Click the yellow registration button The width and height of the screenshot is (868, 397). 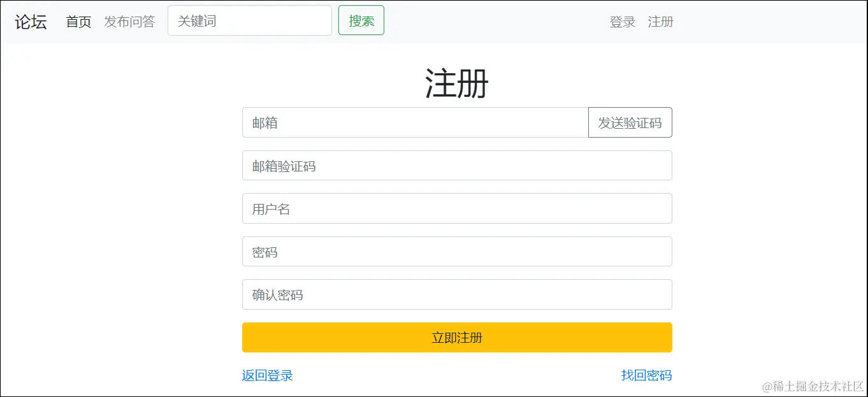(457, 337)
